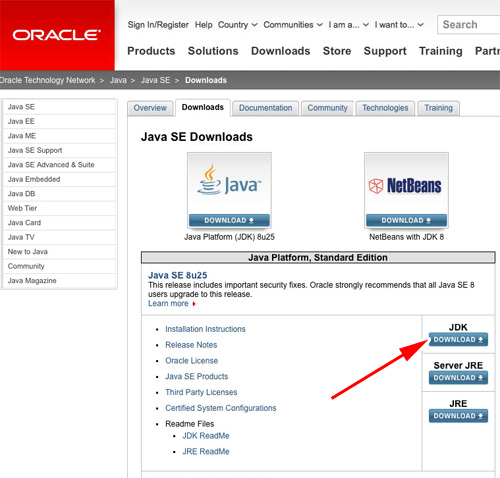The height and width of the screenshot is (478, 500).
Task: Focus the Search input field
Action: [469, 25]
